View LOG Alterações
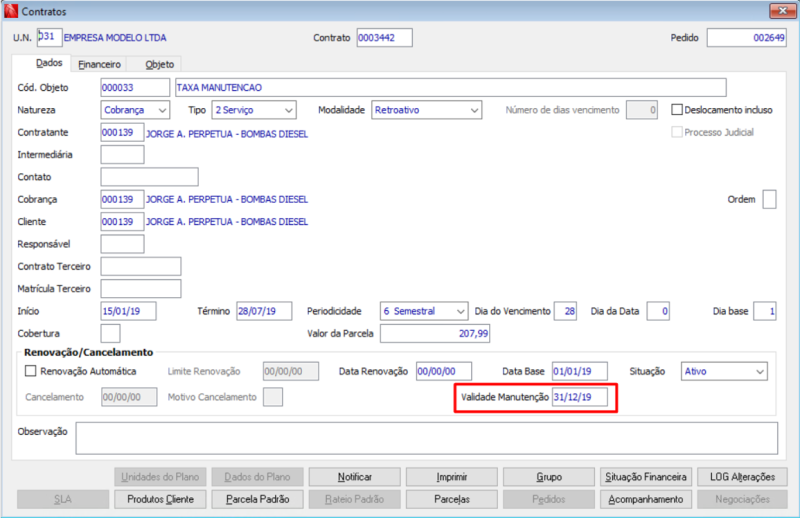The height and width of the screenshot is (518, 800). (742, 477)
